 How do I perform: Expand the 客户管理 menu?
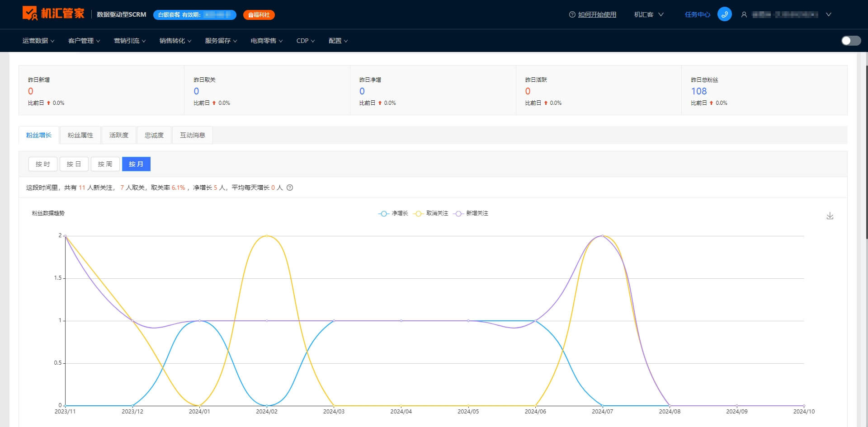tap(84, 41)
